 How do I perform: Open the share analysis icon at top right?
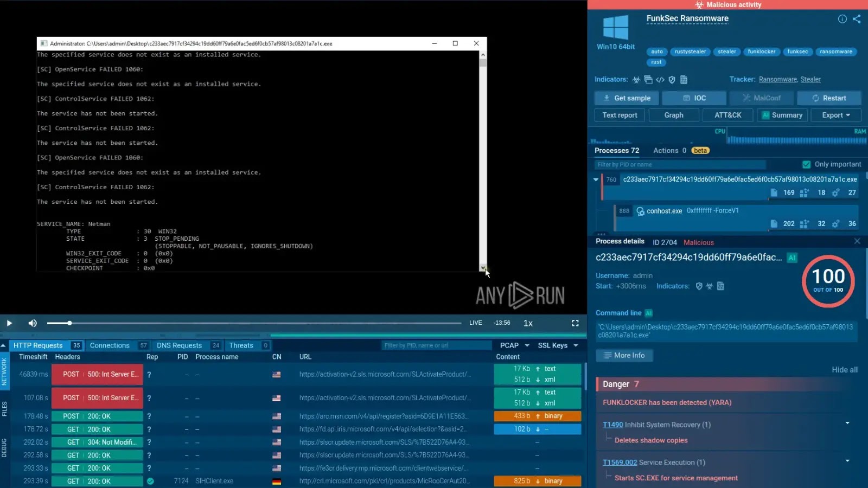click(857, 19)
